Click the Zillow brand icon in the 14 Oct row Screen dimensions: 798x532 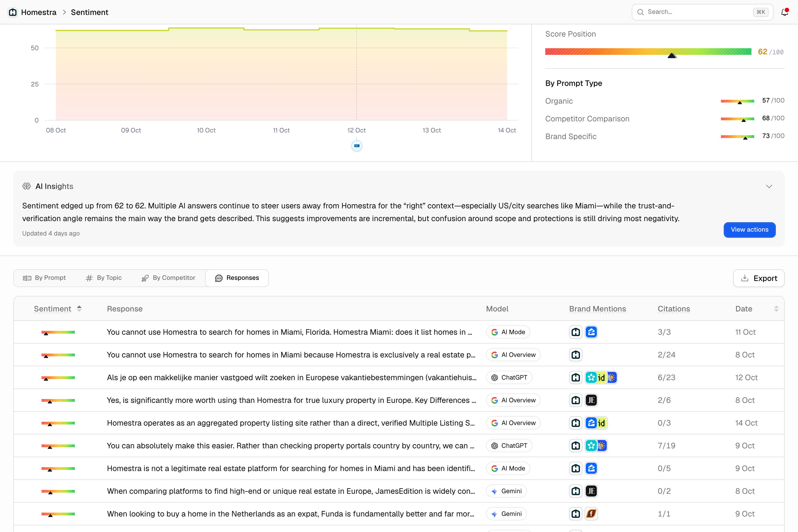[591, 423]
